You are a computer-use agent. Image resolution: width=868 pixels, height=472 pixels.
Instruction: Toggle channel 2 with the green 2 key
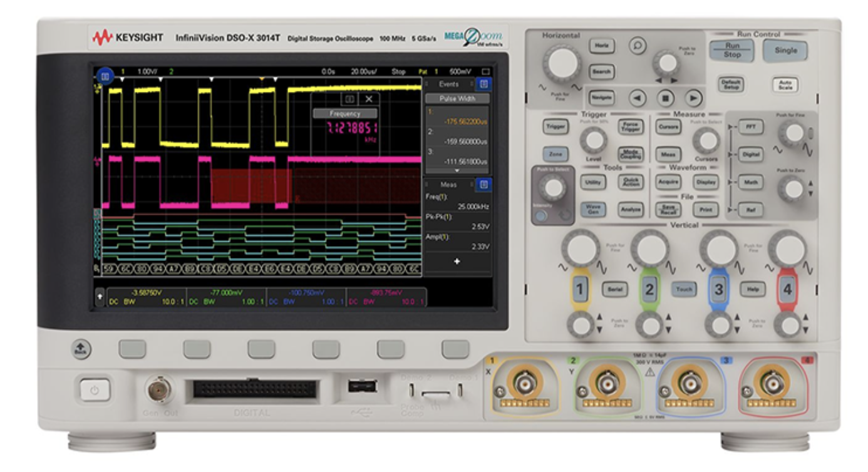pos(650,289)
